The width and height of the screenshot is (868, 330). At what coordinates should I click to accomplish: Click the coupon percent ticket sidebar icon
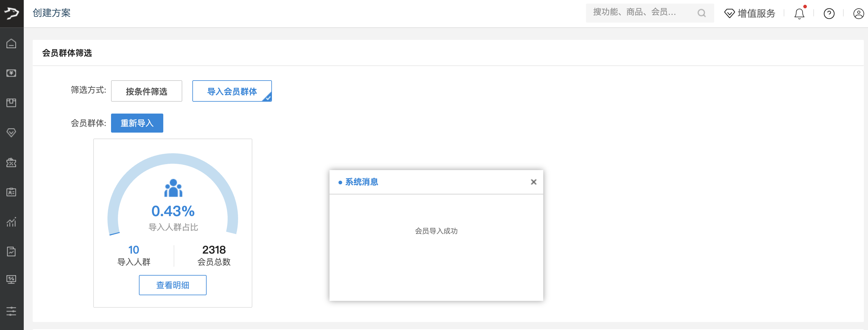tap(12, 163)
